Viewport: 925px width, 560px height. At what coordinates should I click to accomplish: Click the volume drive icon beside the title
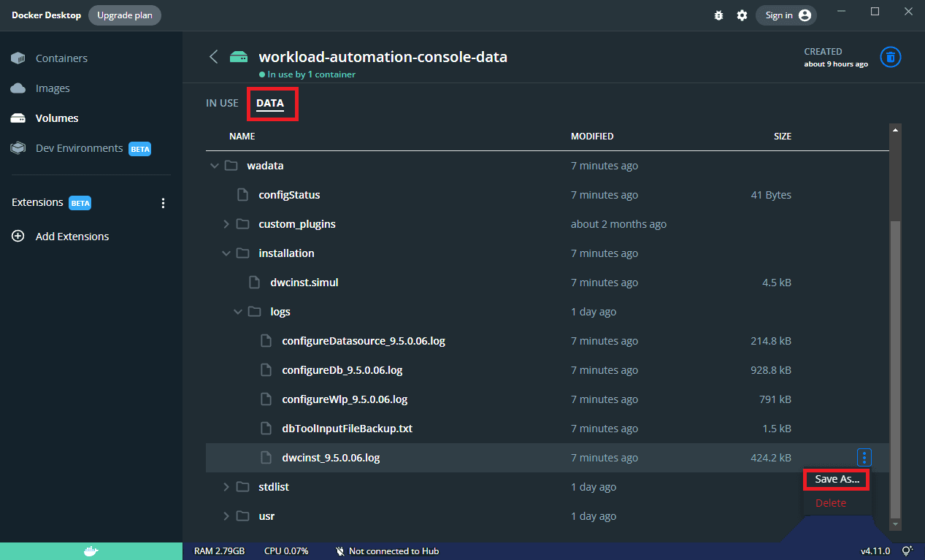239,57
